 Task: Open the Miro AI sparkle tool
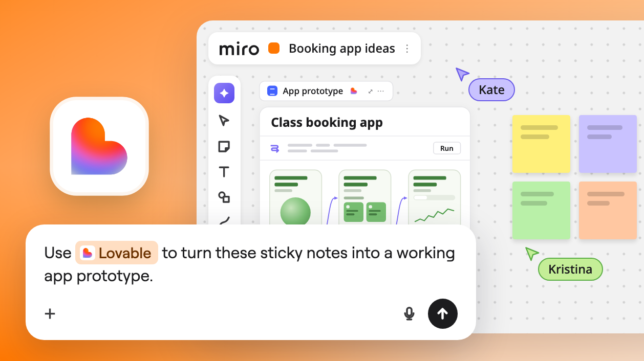(224, 93)
